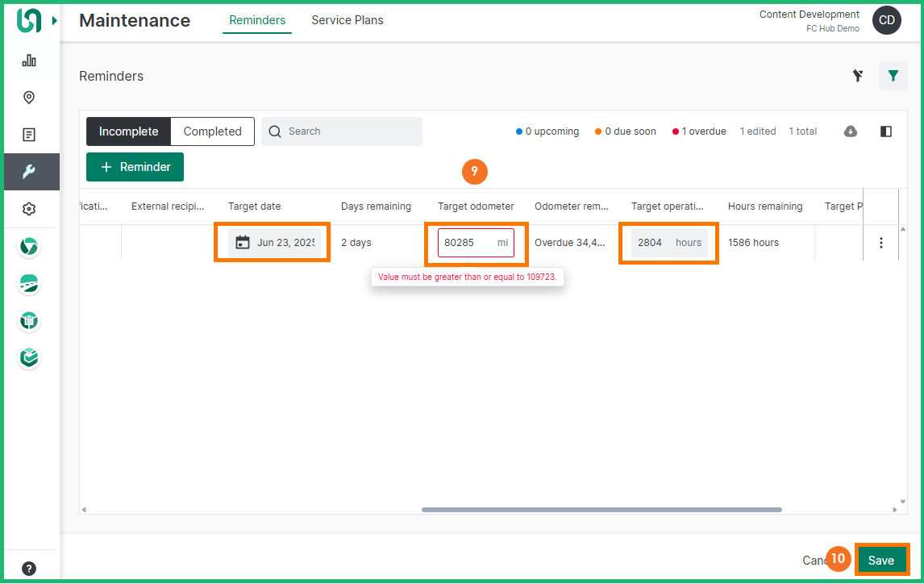Select the Incomplete reminders view
Viewport: 924px width, 584px height.
pos(128,131)
